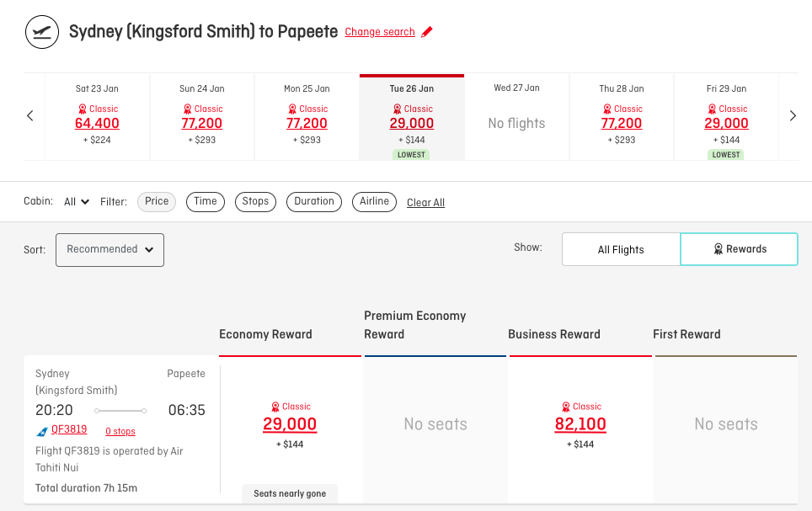
Task: Select the Wed 27 Jan date tab
Action: 517,117
